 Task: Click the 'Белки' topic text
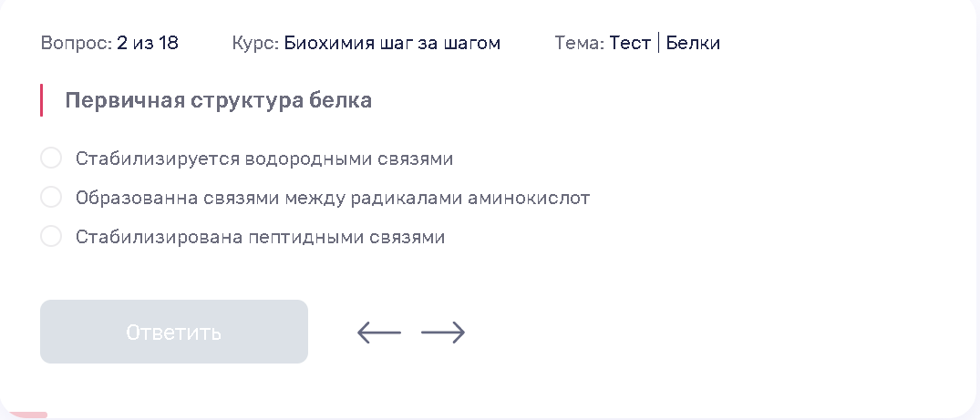point(693,43)
